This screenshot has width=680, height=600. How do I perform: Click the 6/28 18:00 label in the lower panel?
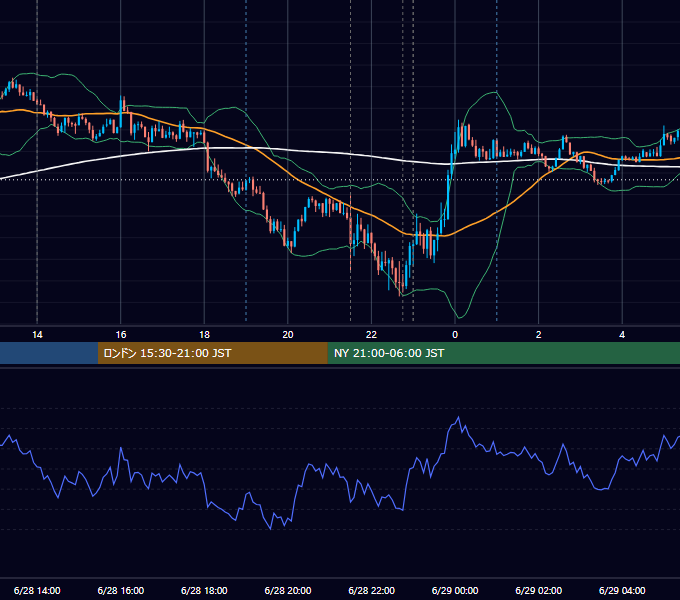tap(204, 590)
